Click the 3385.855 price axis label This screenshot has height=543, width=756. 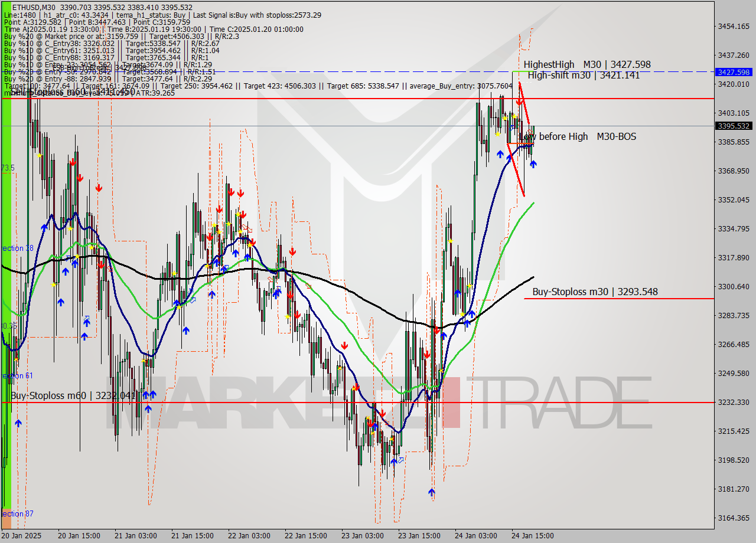[733, 142]
